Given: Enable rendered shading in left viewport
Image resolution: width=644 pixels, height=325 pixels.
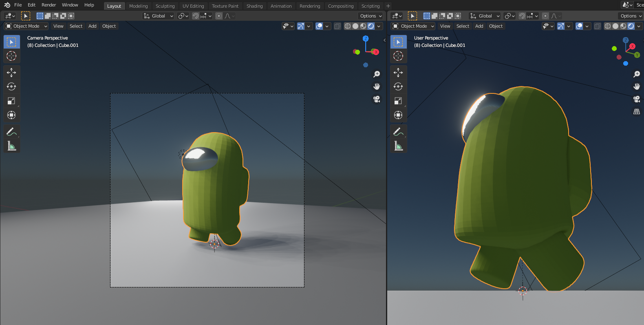Looking at the screenshot, I should point(371,26).
